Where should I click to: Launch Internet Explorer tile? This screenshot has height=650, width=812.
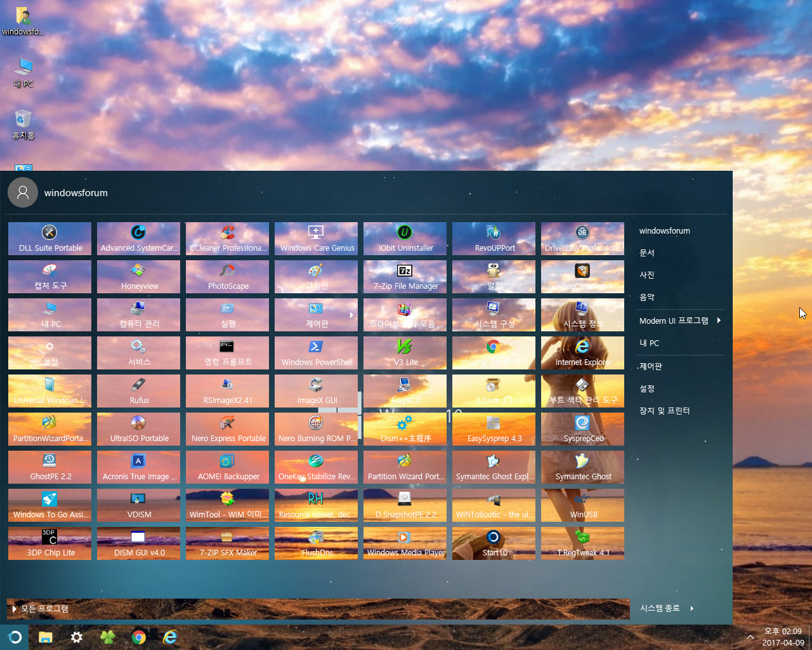[582, 353]
